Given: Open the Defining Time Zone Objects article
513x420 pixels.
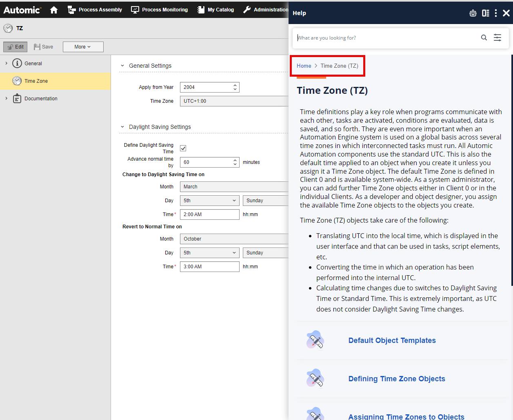Looking at the screenshot, I should (396, 379).
